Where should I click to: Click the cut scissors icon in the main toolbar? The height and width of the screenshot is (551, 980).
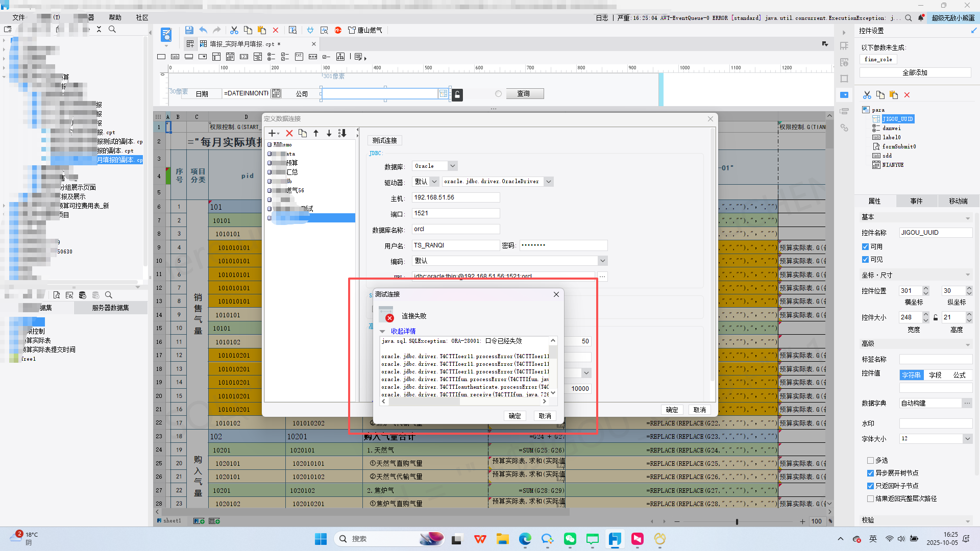(x=234, y=30)
